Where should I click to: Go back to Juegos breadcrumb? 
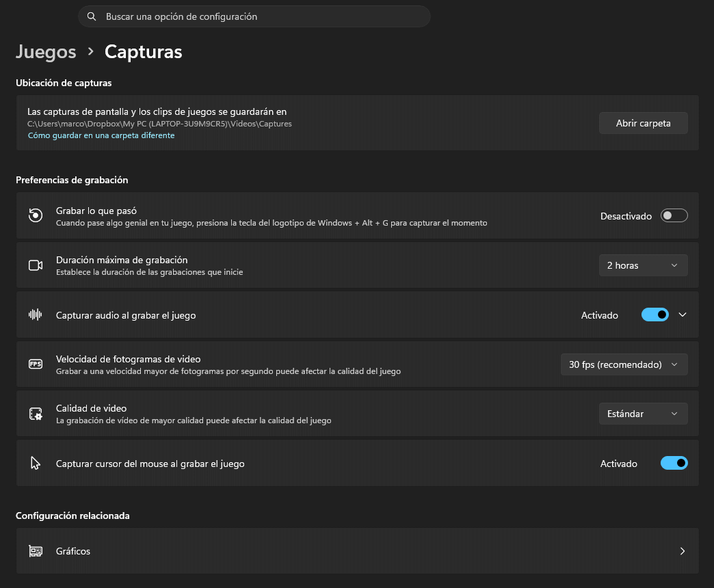[x=46, y=52]
